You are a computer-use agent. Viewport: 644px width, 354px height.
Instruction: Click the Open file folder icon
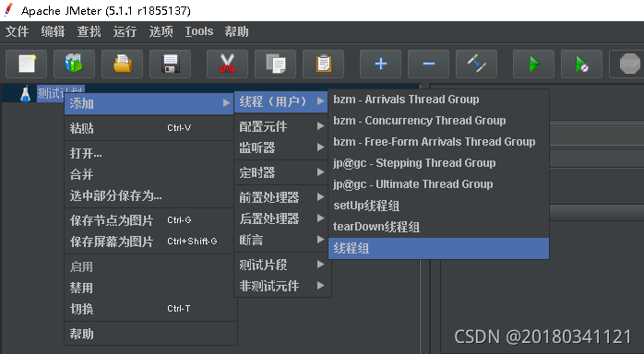tap(122, 64)
